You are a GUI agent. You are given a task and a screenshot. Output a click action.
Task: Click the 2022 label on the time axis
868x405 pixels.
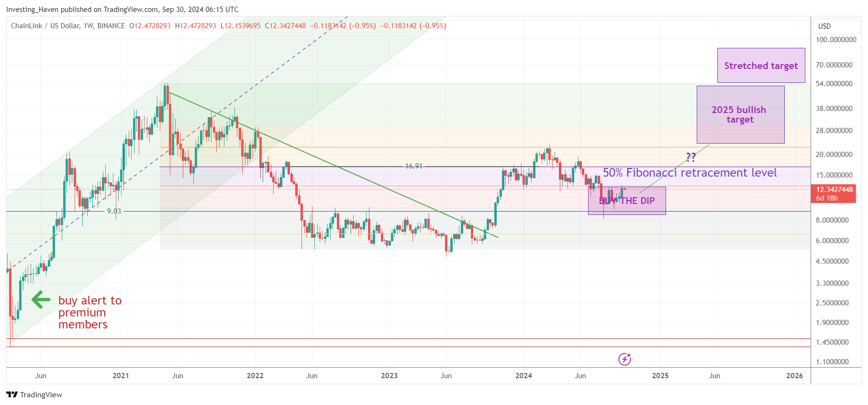click(x=255, y=375)
